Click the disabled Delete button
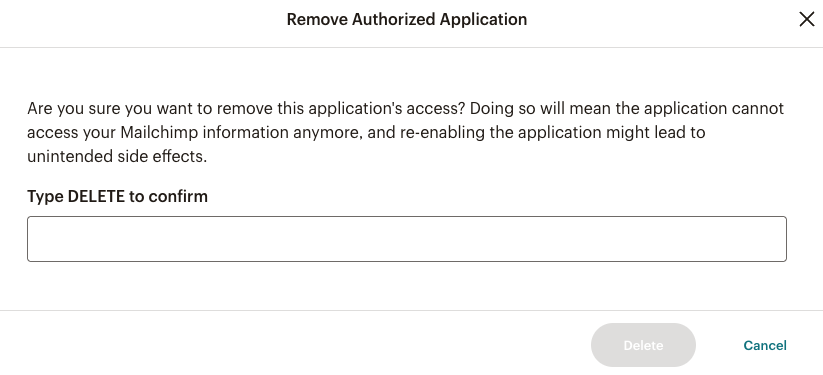 point(643,345)
